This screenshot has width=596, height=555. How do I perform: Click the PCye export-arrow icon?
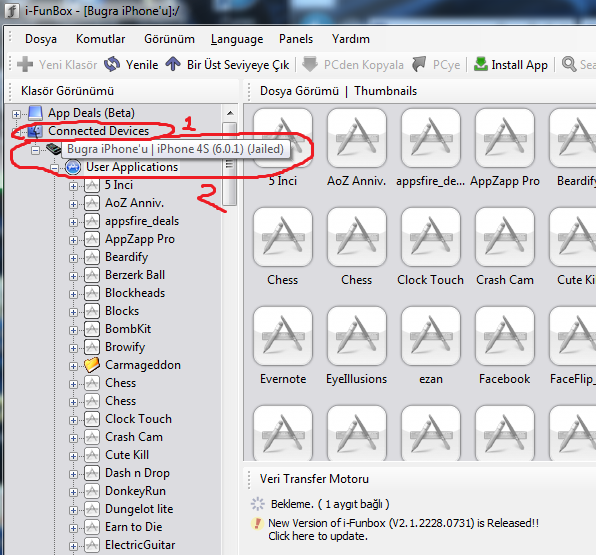(419, 64)
